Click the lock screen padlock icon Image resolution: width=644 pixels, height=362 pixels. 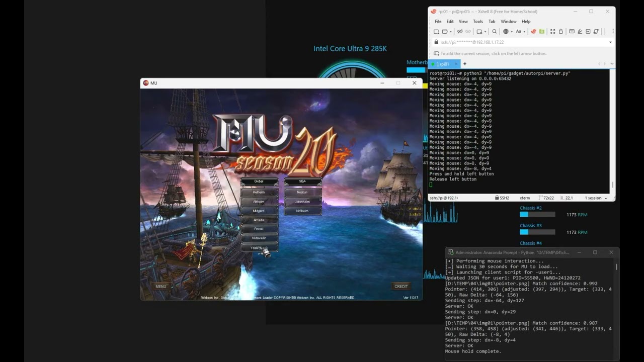coord(560,31)
